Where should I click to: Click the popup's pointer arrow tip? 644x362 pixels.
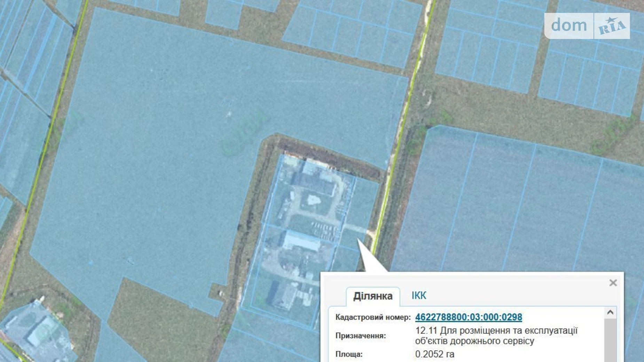click(x=359, y=240)
